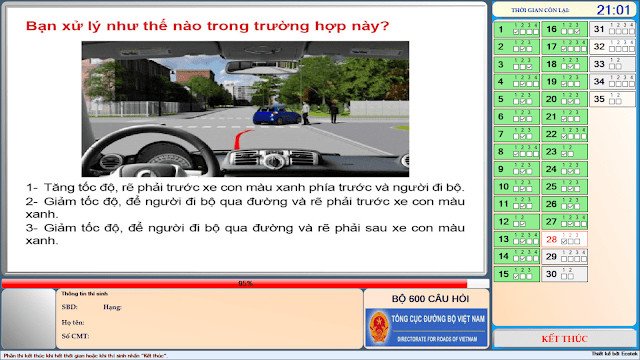Select question 4 navigator cell
Image resolution: width=640 pixels, height=360 pixels.
point(517,82)
